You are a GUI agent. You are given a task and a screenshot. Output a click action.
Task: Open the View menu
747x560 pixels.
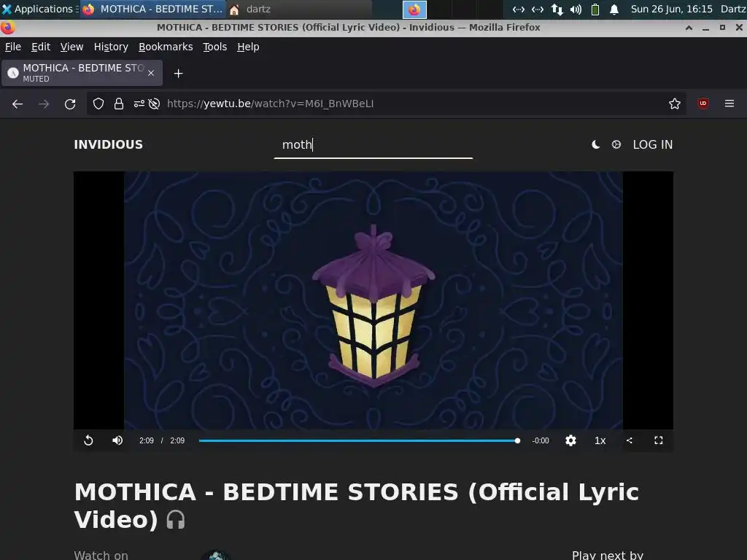[71, 47]
